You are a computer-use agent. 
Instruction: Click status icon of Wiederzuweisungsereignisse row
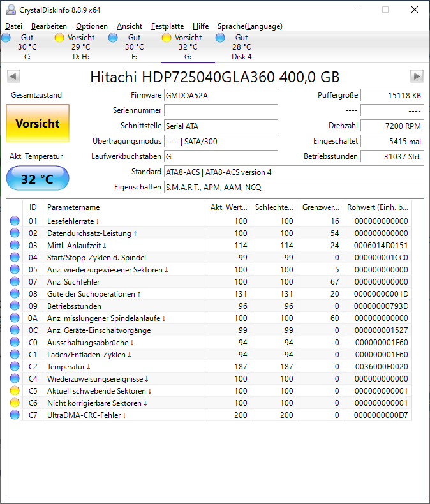[15, 379]
